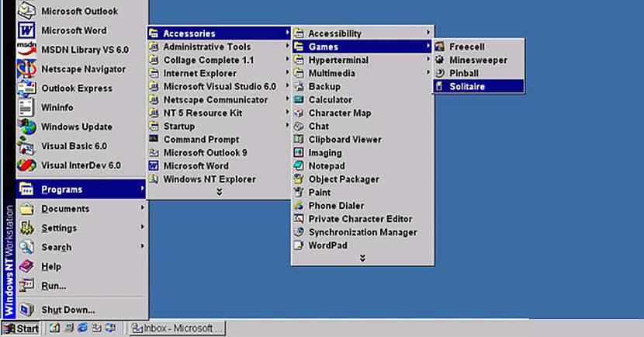Launch Visual InterDev 6.0
The height and width of the screenshot is (337, 644).
point(81,165)
